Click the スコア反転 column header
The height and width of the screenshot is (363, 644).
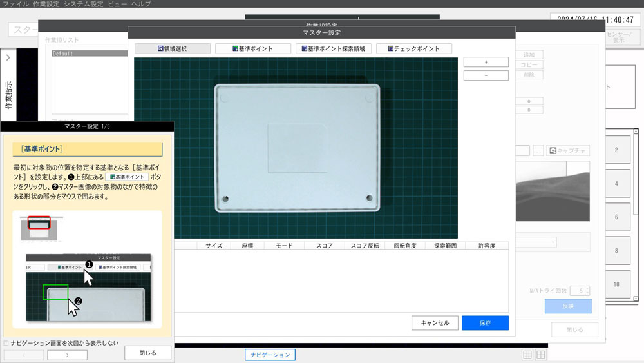click(x=365, y=246)
